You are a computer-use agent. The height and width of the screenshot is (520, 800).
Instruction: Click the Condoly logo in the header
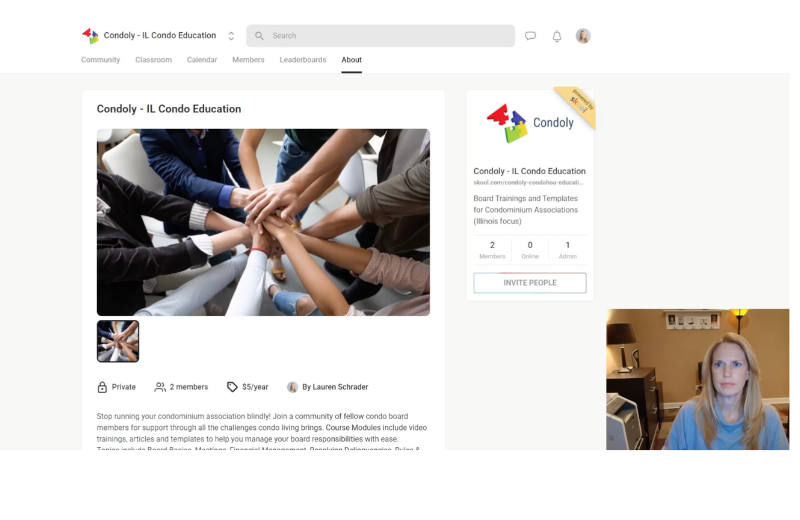(x=90, y=36)
